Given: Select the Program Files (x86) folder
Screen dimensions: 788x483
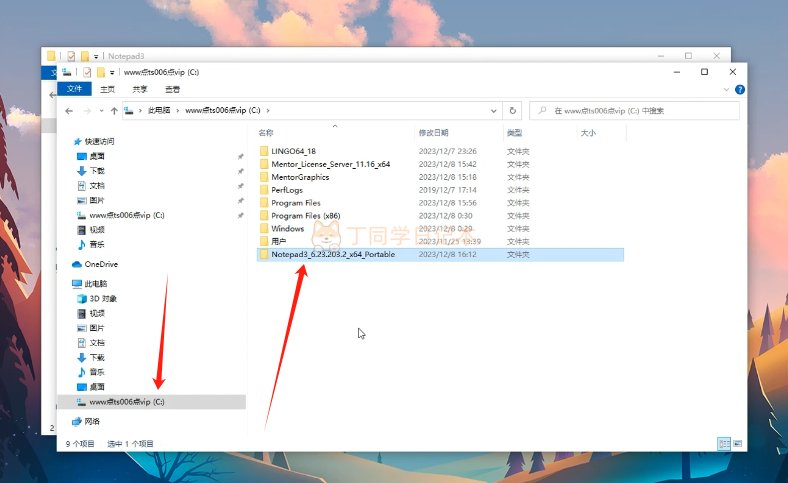Looking at the screenshot, I should coord(306,216).
